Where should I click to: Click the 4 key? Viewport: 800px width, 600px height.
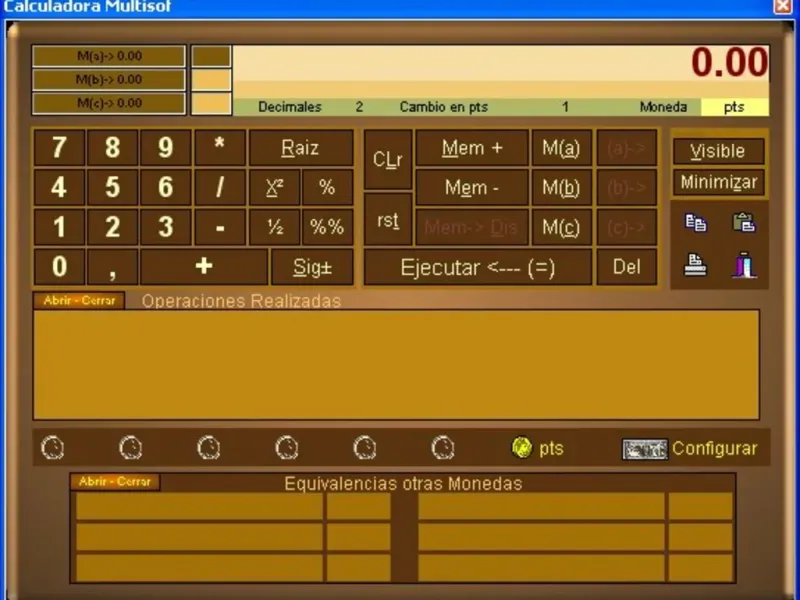click(59, 187)
